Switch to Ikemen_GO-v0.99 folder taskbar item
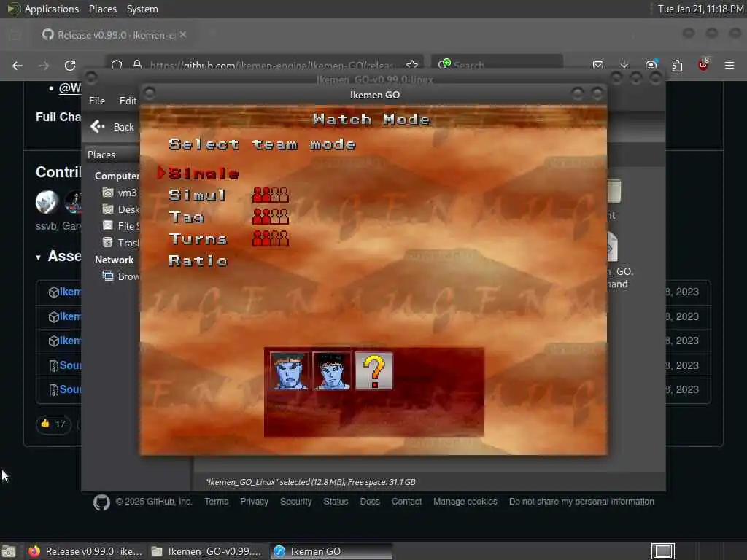Image resolution: width=747 pixels, height=560 pixels. point(208,551)
